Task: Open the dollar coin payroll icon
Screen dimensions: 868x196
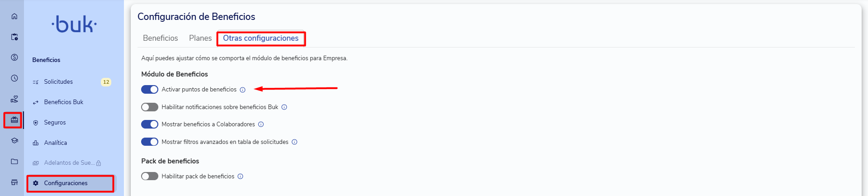Action: (14, 57)
